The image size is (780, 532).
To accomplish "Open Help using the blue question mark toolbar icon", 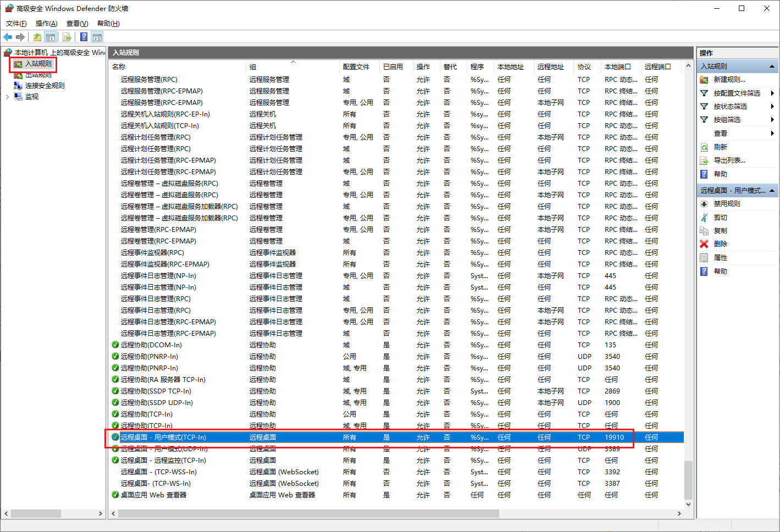I will coord(83,37).
